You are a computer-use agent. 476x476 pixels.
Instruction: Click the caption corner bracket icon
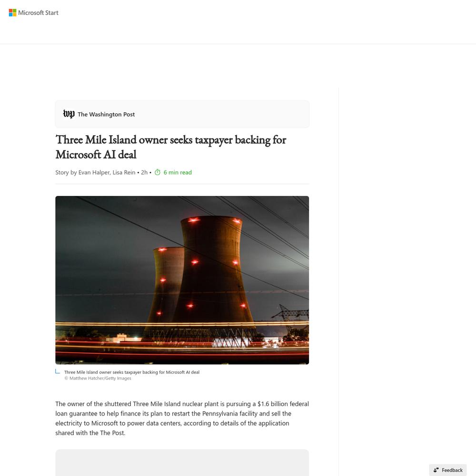click(x=58, y=372)
